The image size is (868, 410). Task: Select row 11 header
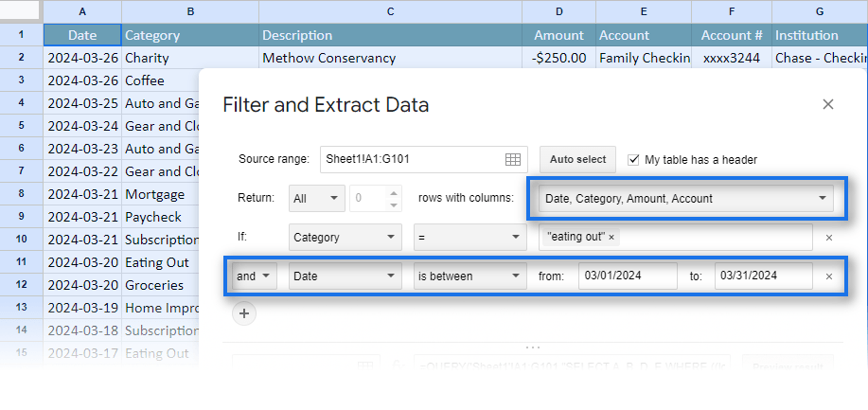click(x=21, y=262)
